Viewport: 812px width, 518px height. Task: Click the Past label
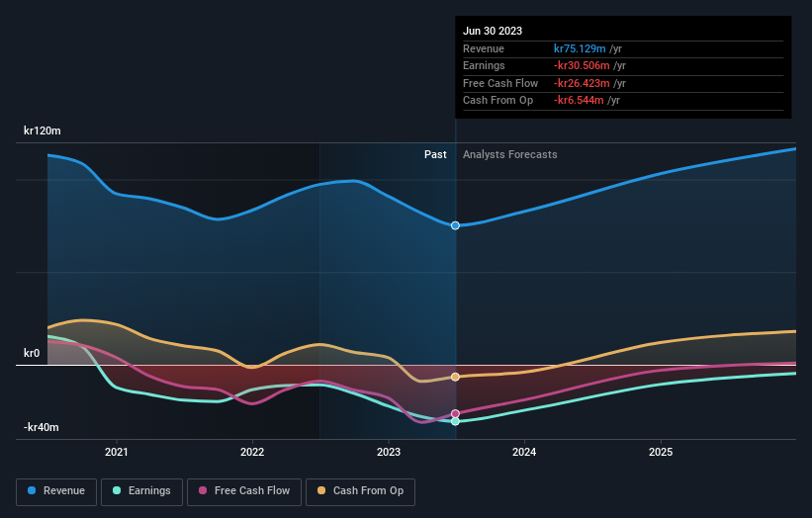tap(435, 154)
